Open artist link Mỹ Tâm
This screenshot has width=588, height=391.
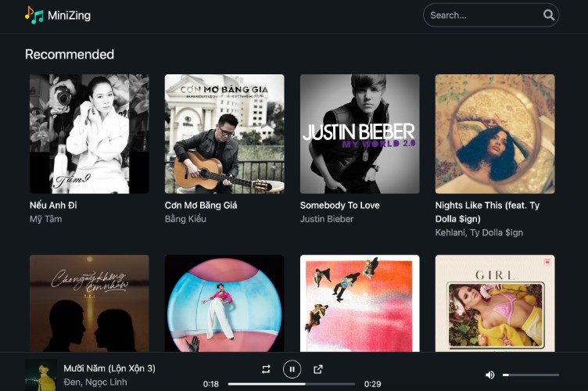[45, 219]
